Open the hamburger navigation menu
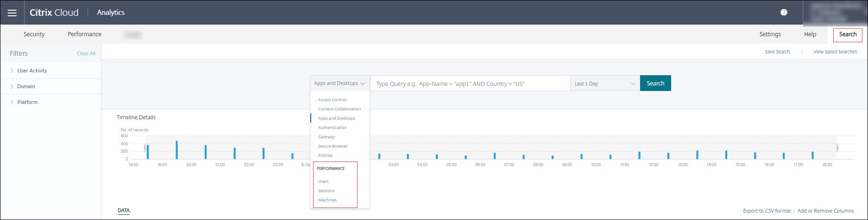Viewport: 868px width, 220px height. click(12, 13)
